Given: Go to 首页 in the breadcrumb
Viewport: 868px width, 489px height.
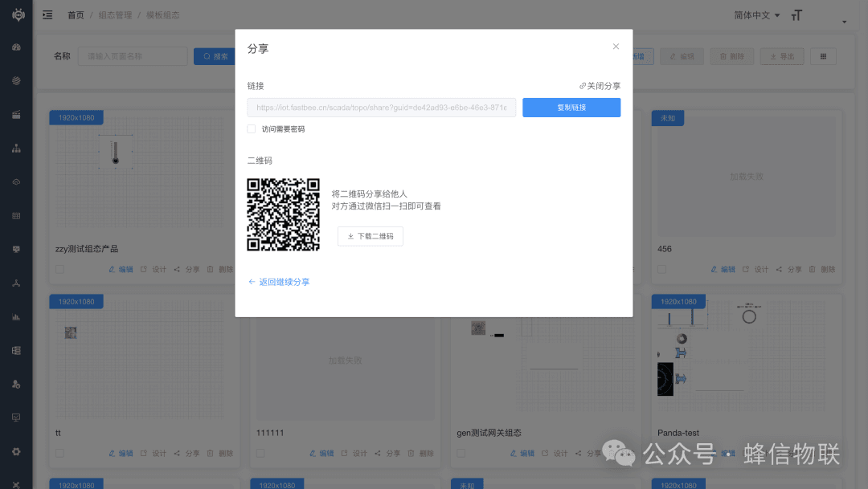Looking at the screenshot, I should pos(76,15).
